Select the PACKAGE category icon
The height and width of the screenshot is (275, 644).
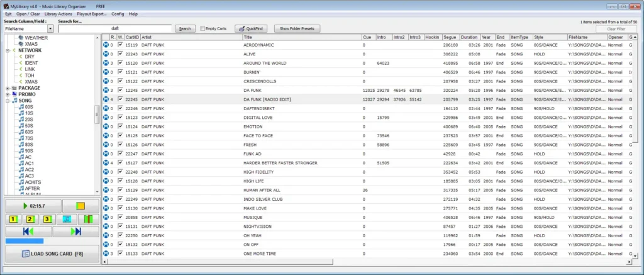15,88
